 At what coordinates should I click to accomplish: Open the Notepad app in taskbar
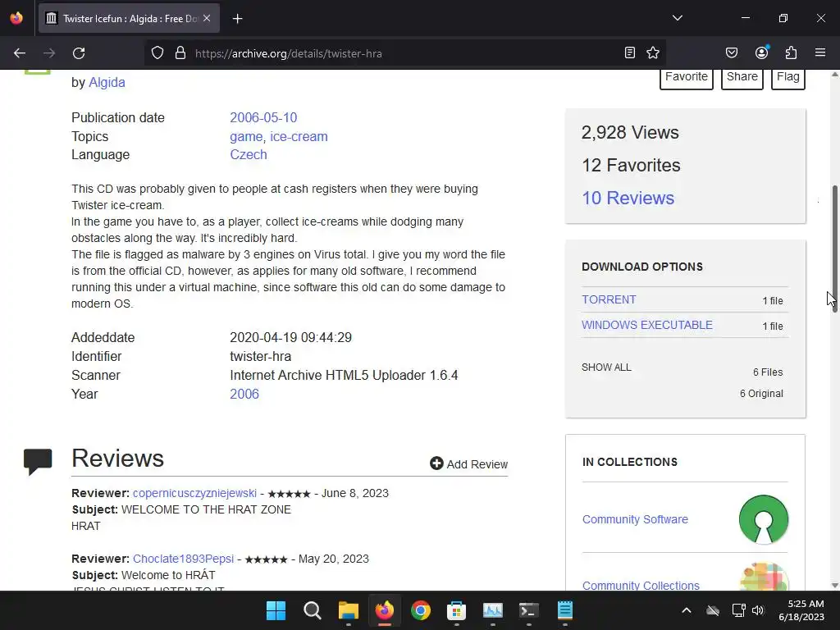pos(565,610)
